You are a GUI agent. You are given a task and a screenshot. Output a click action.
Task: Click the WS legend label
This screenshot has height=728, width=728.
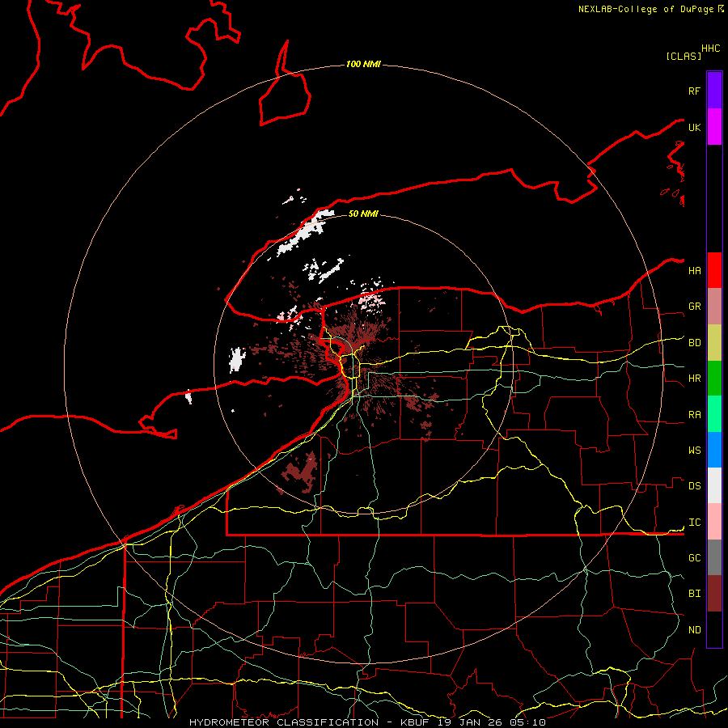pos(694,451)
